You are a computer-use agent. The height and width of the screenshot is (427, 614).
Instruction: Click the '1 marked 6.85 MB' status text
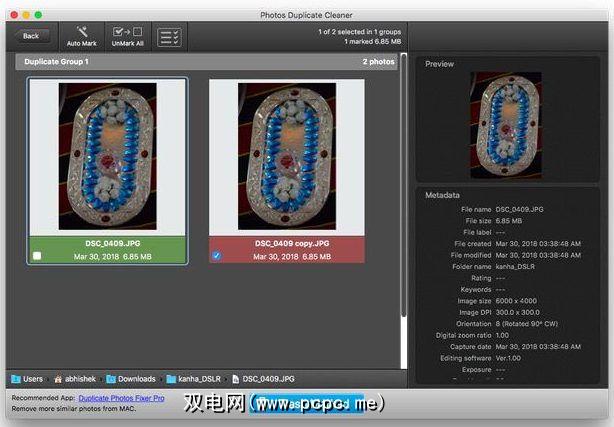click(373, 42)
